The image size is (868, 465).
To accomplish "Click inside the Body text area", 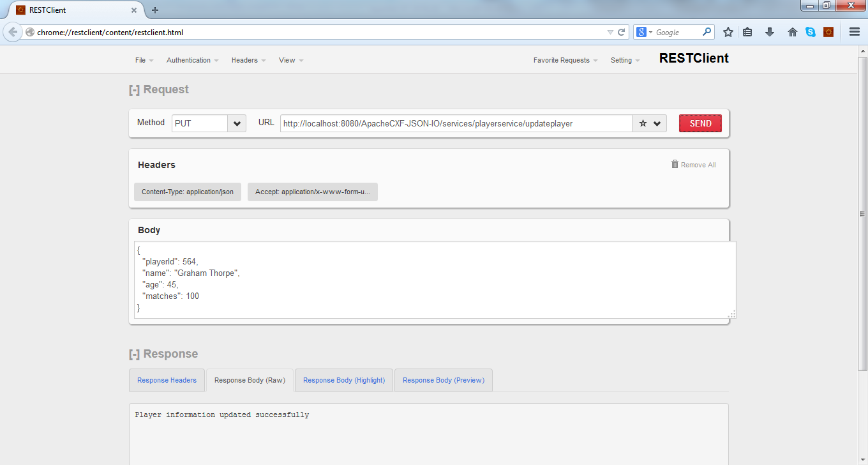I will (x=435, y=280).
